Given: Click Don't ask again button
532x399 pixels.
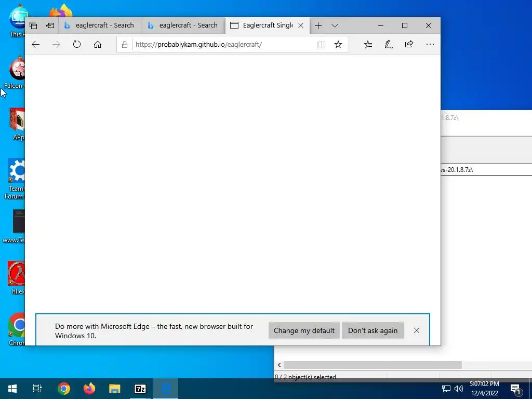Looking at the screenshot, I should coord(373,330).
